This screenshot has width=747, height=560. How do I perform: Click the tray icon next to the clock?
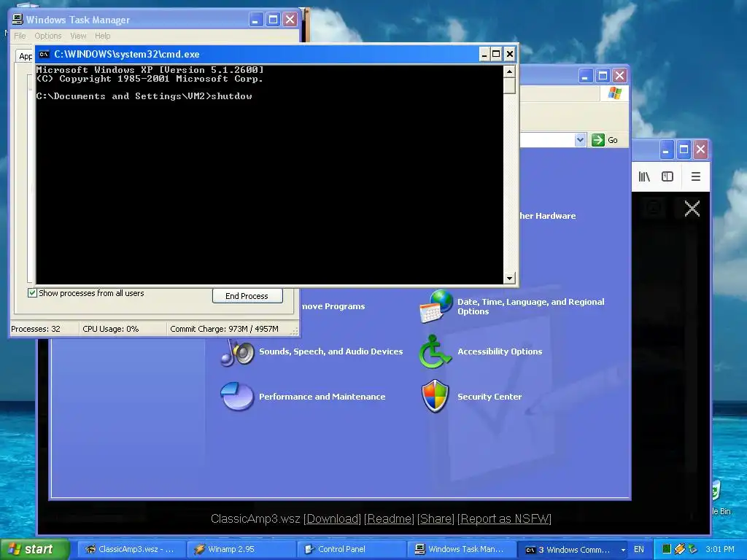pyautogui.click(x=693, y=549)
